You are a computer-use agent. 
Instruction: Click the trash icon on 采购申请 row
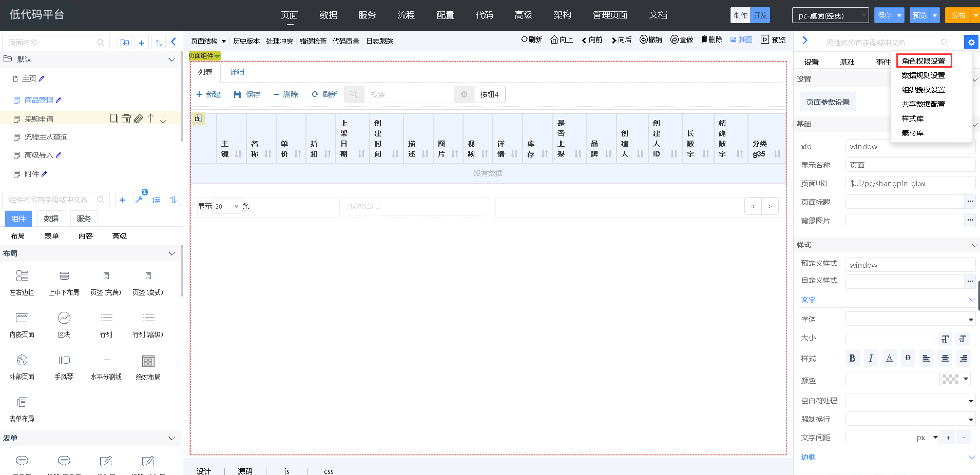tap(126, 118)
